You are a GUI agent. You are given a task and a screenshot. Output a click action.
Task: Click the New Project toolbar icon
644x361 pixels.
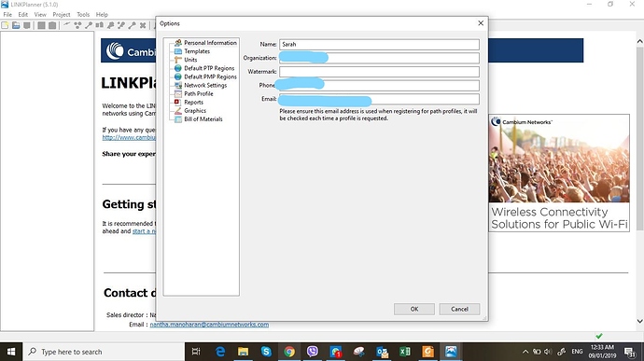click(x=5, y=25)
